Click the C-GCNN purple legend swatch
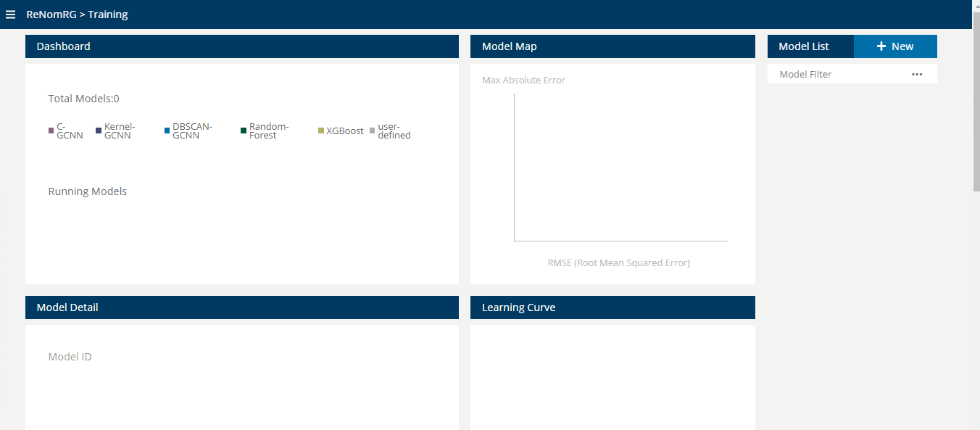Image resolution: width=980 pixels, height=430 pixels. pos(51,131)
